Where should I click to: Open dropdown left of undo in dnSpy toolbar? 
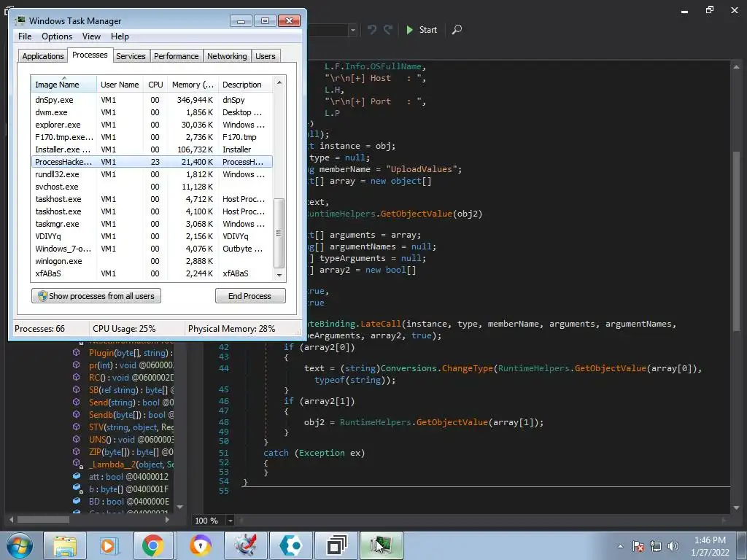point(352,30)
